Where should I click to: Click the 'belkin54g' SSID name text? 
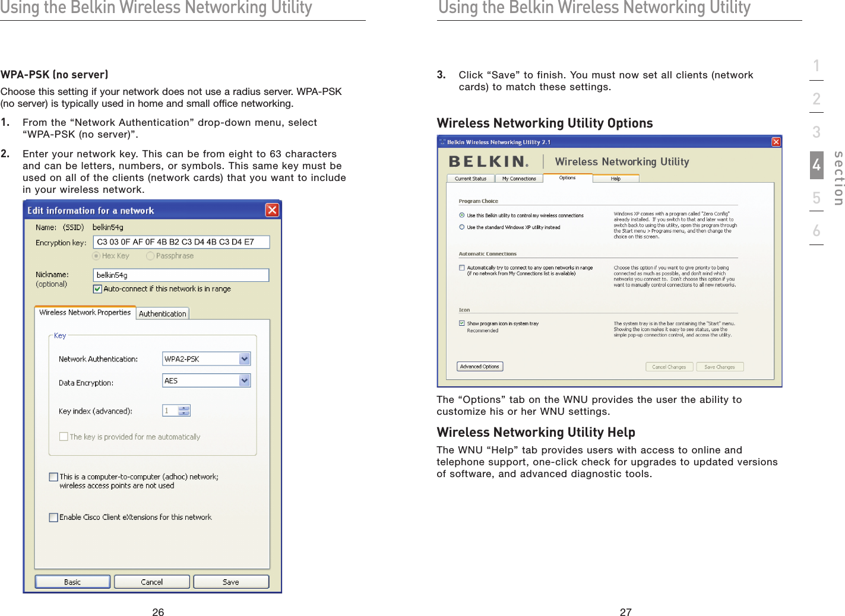tap(108, 227)
